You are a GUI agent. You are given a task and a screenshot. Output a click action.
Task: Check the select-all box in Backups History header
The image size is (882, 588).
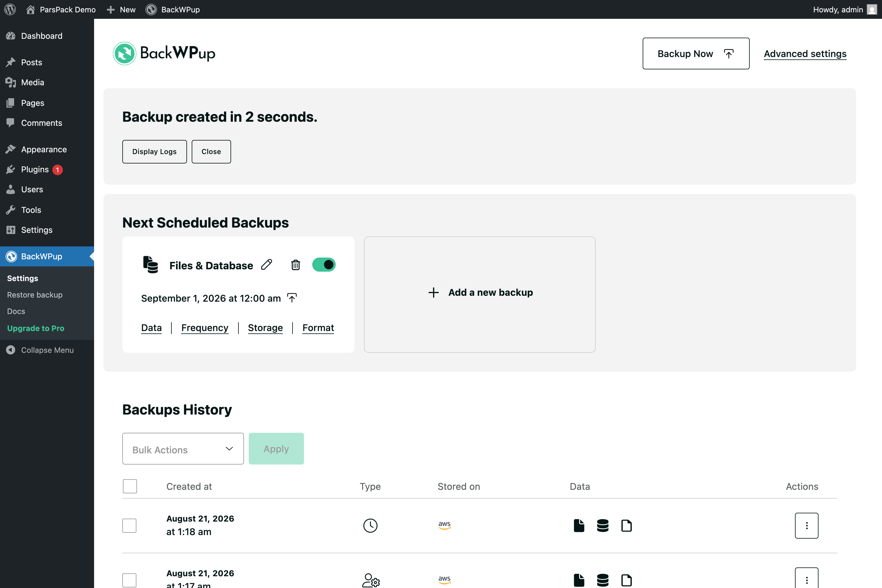tap(130, 486)
